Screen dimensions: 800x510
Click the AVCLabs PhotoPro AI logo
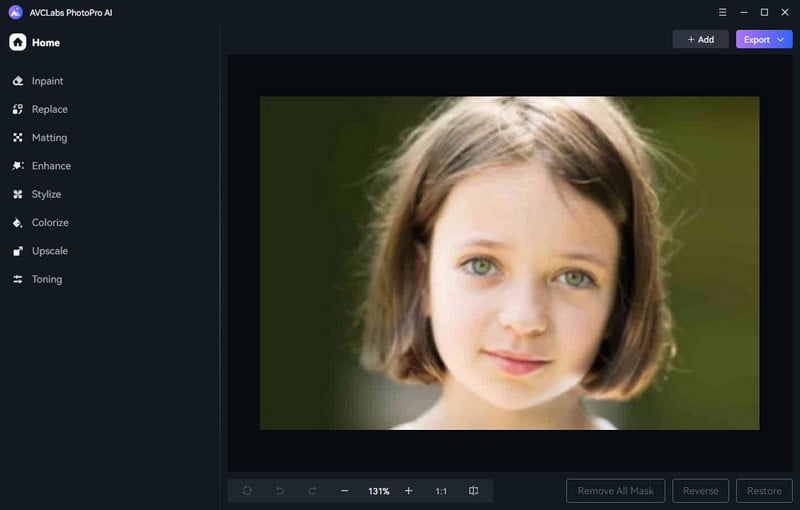pos(15,12)
